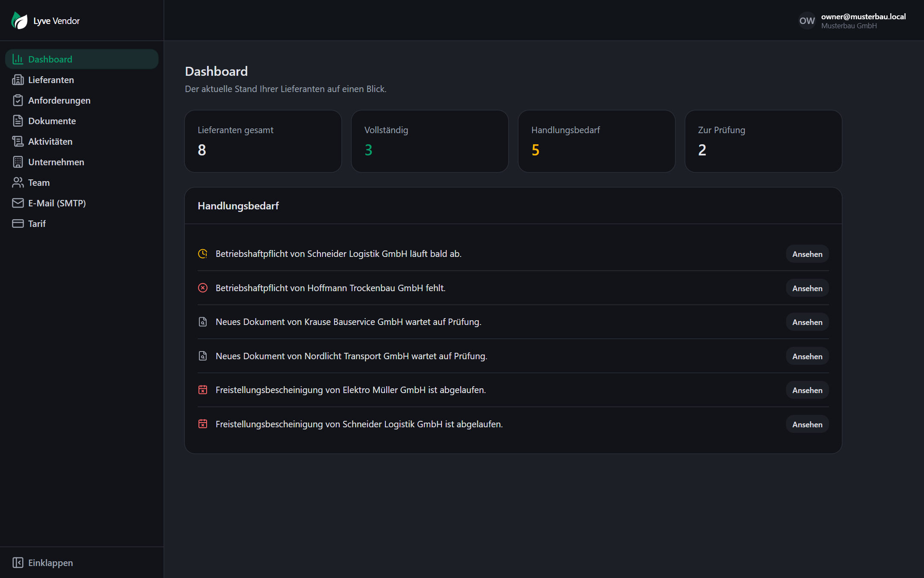Image resolution: width=924 pixels, height=578 pixels.
Task: Open the Team section
Action: pos(82,182)
